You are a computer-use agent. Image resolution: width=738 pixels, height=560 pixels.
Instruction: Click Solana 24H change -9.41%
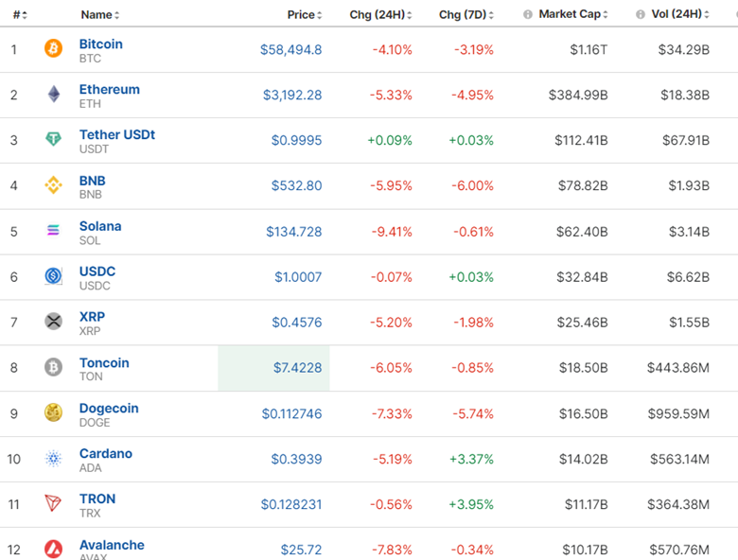point(392,232)
